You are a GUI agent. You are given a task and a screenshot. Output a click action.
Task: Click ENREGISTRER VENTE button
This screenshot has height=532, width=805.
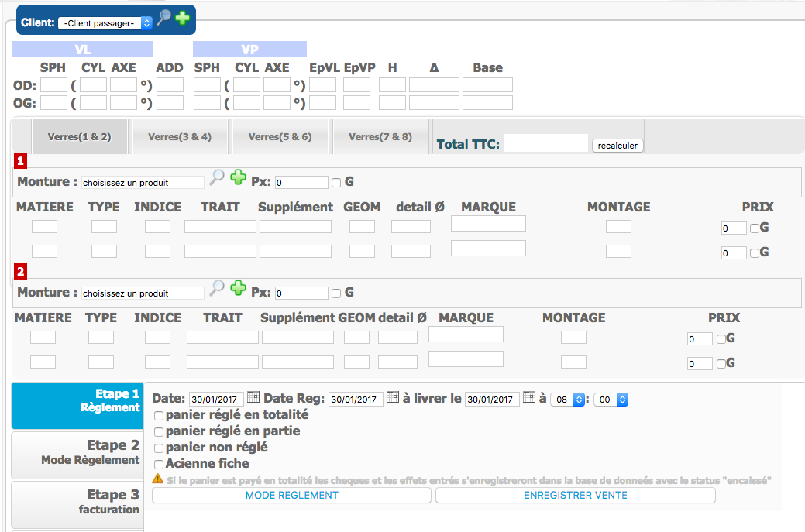click(x=575, y=496)
